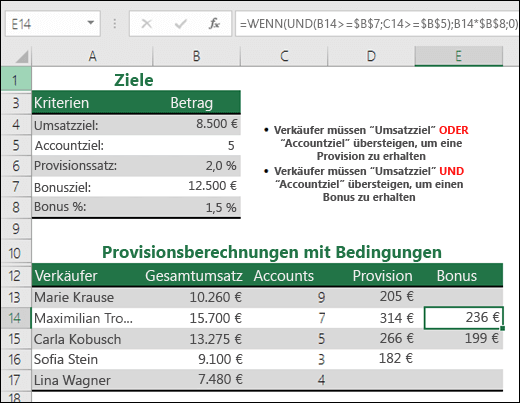Select the cell with 8.500 €
The height and width of the screenshot is (403, 520).
click(197, 125)
